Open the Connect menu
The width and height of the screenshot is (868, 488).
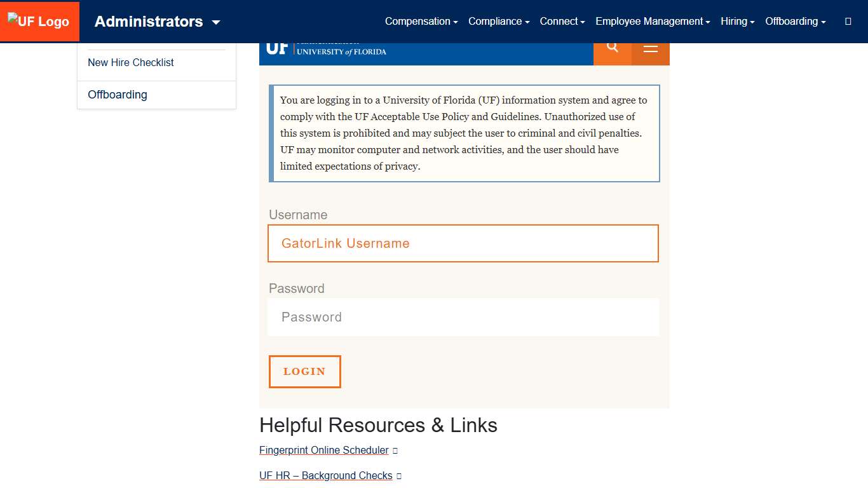(562, 22)
